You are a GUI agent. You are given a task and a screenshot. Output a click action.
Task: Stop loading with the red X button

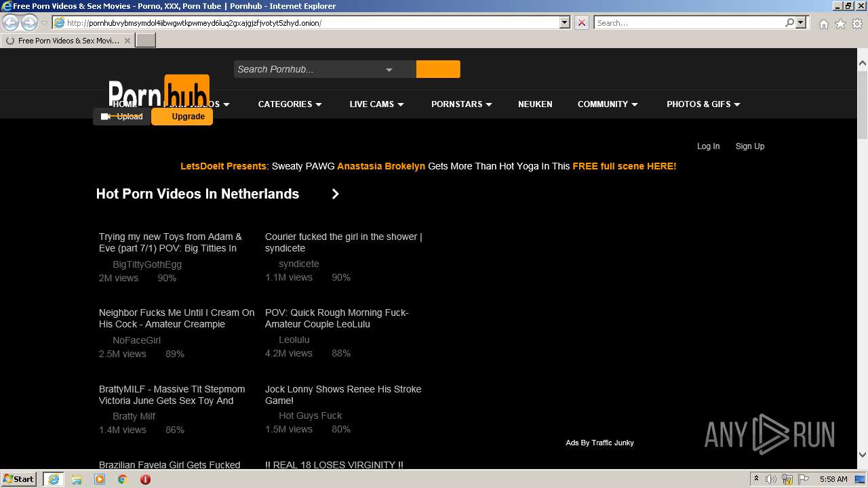(x=582, y=22)
